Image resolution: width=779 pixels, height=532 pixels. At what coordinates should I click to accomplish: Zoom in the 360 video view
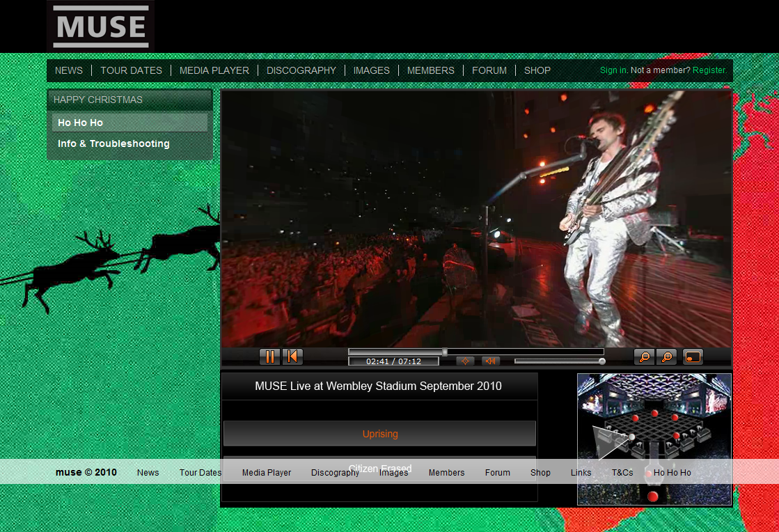coord(667,357)
